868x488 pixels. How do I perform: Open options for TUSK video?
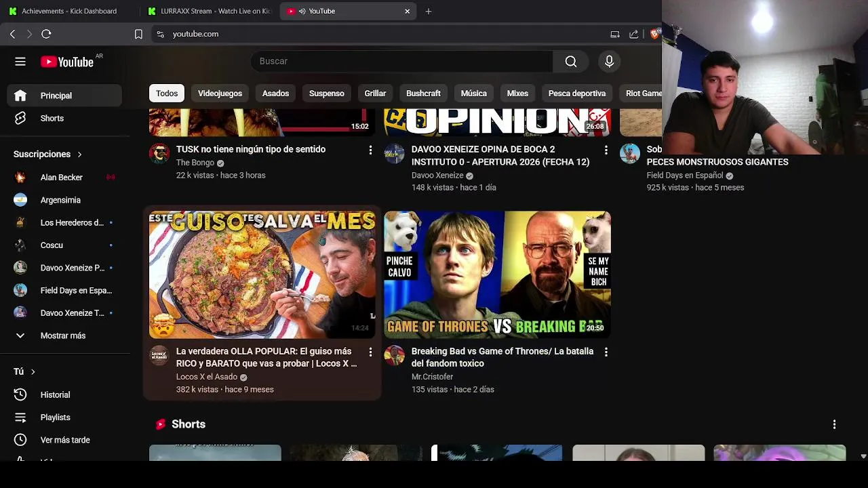[x=370, y=150]
